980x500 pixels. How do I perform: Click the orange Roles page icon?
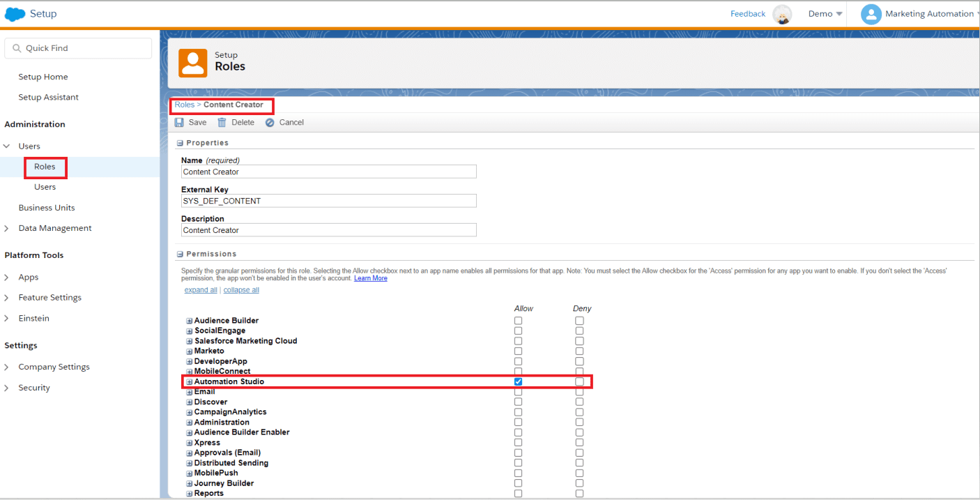pos(193,63)
